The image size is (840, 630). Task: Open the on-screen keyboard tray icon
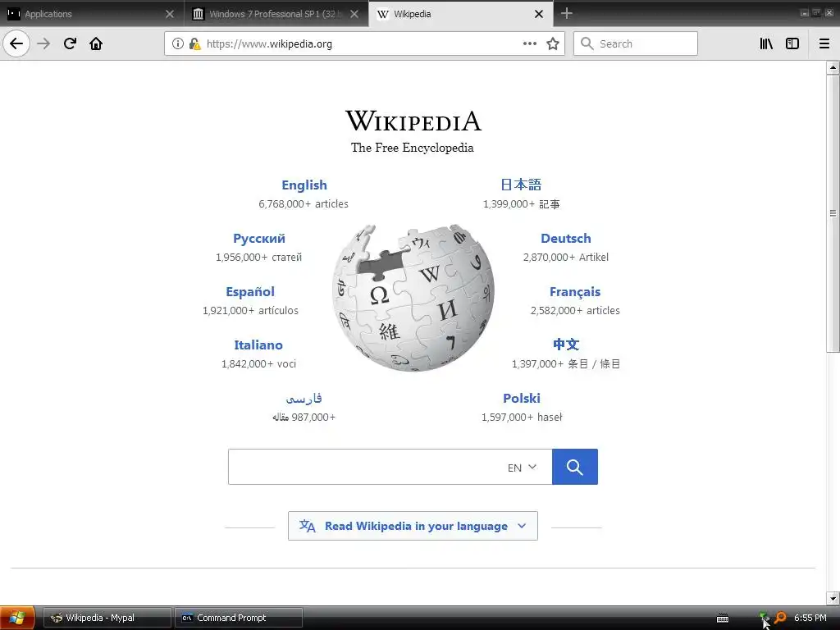point(723,619)
